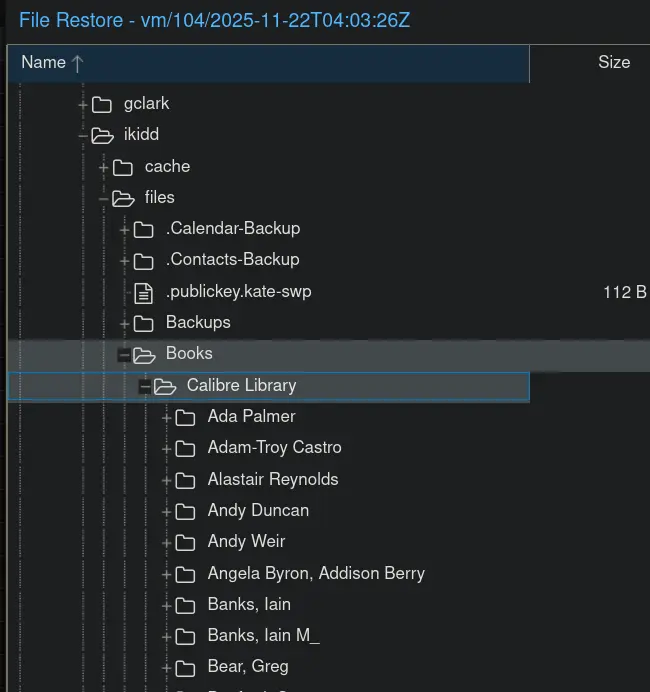Select the Banks, Iain M_ folder
This screenshot has height=692, width=650.
click(263, 636)
